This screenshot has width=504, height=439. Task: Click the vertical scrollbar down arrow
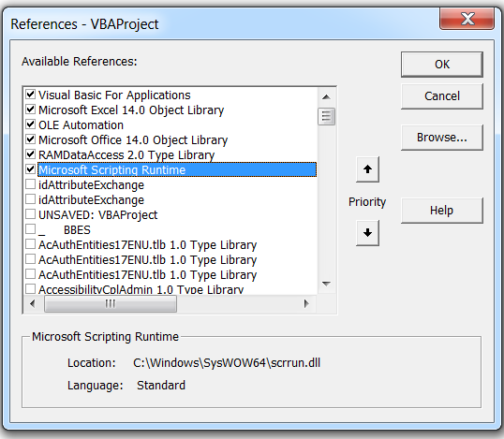click(x=326, y=284)
